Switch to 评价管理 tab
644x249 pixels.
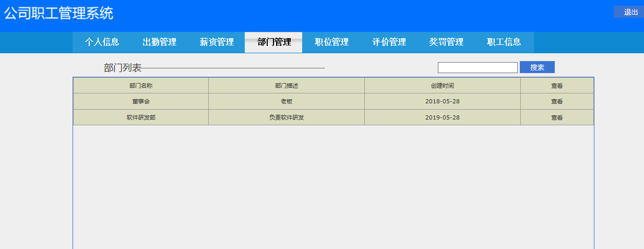[389, 42]
